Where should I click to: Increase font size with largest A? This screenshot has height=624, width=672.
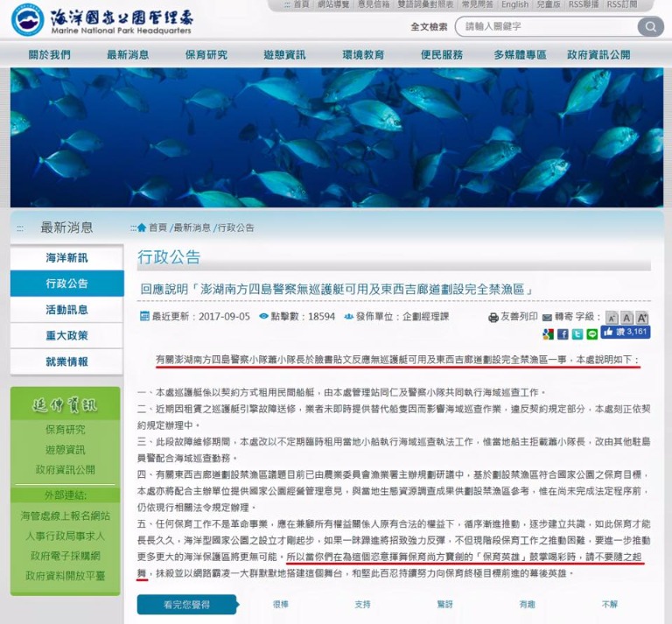click(642, 317)
